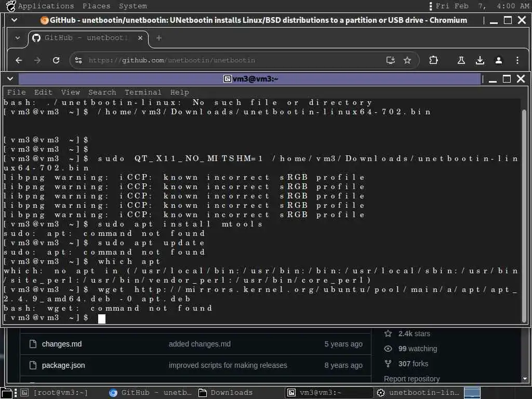Click the install app icon in address bar
The image size is (532, 399).
click(391, 60)
